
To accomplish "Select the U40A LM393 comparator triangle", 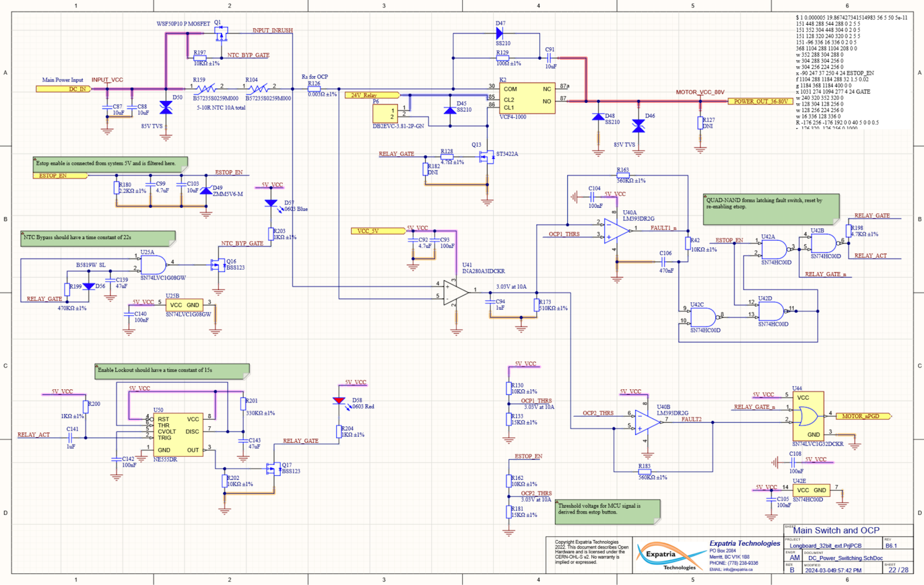I will tap(617, 230).
